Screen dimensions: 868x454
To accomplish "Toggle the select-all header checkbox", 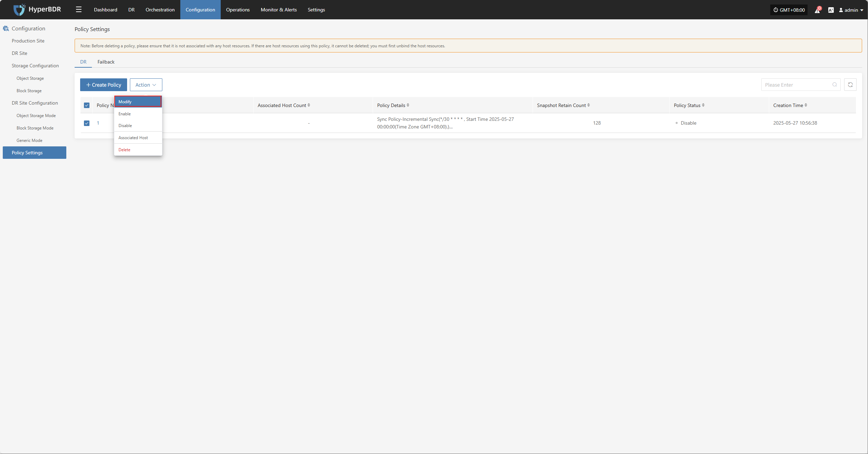I will point(87,105).
